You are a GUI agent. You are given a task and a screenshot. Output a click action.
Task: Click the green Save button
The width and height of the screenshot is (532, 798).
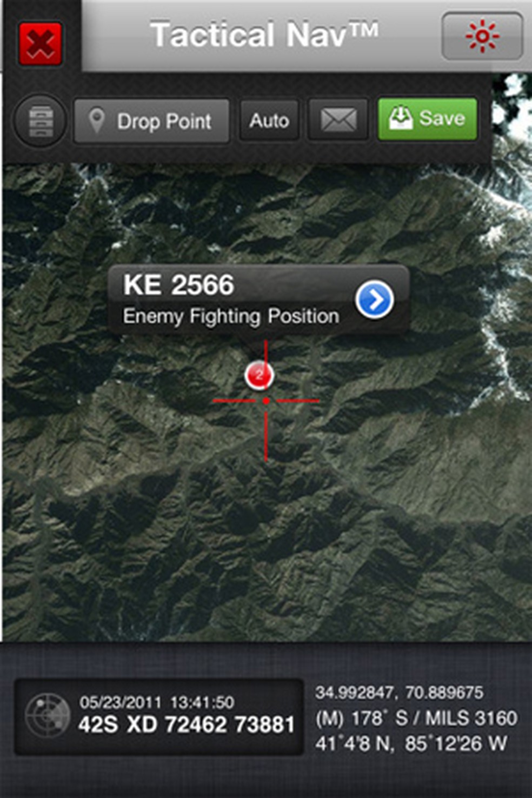coord(427,119)
